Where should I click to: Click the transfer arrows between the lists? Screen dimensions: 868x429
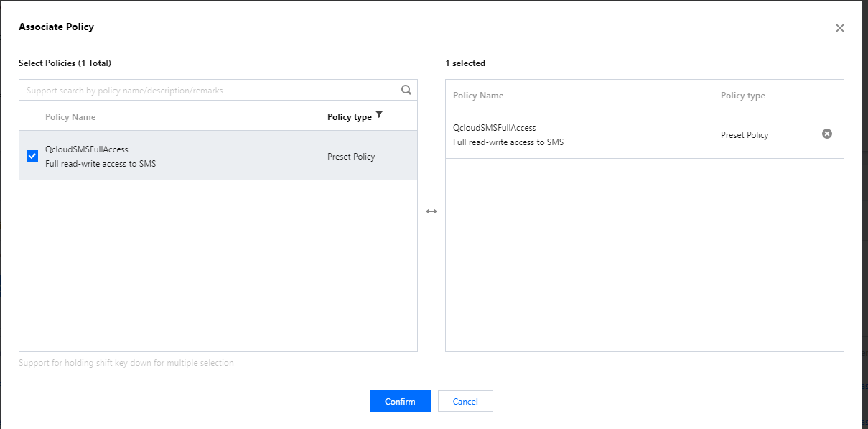pyautogui.click(x=431, y=211)
